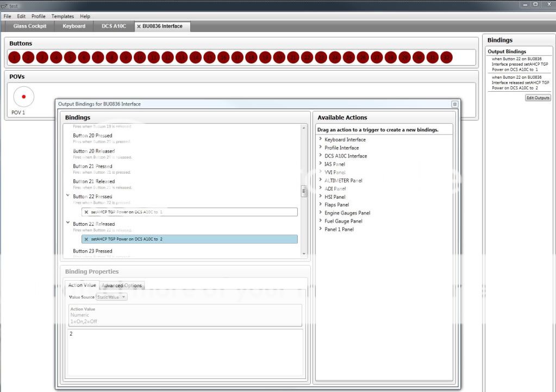The image size is (556, 392).
Task: Close the BU0836 Interface tab
Action: pos(139,26)
